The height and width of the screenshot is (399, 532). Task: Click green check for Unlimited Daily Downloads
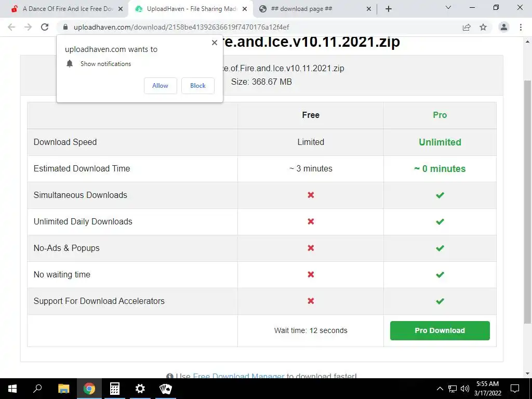[x=440, y=221]
